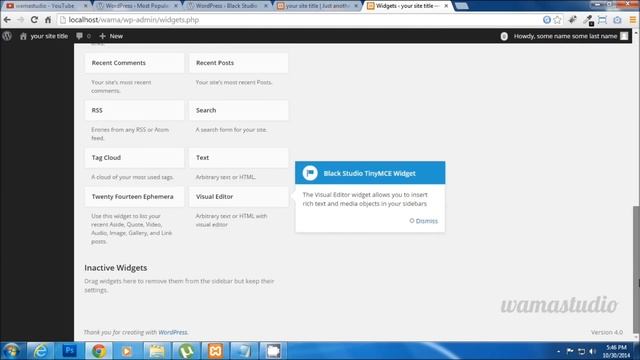
Task: Open the browser home page icon
Action: (x=48, y=20)
